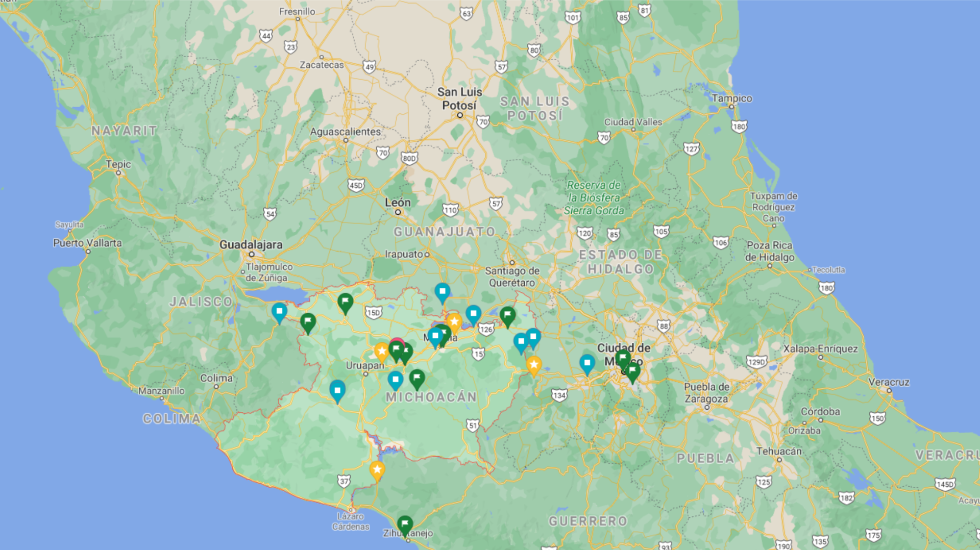Click the Puerto Vallarta city label
Viewport: 980px width, 550px height.
point(87,243)
